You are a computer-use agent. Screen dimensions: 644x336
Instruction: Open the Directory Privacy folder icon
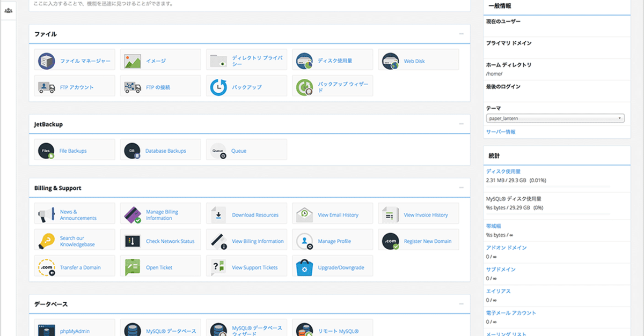[x=218, y=61]
